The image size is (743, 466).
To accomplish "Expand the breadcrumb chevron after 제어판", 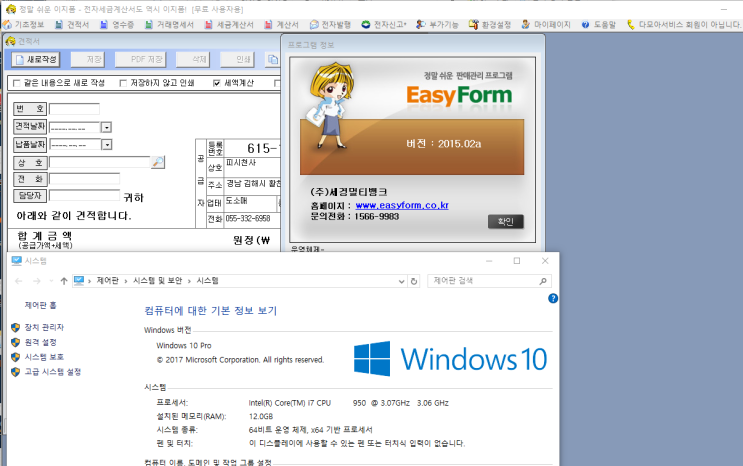I will (x=126, y=281).
